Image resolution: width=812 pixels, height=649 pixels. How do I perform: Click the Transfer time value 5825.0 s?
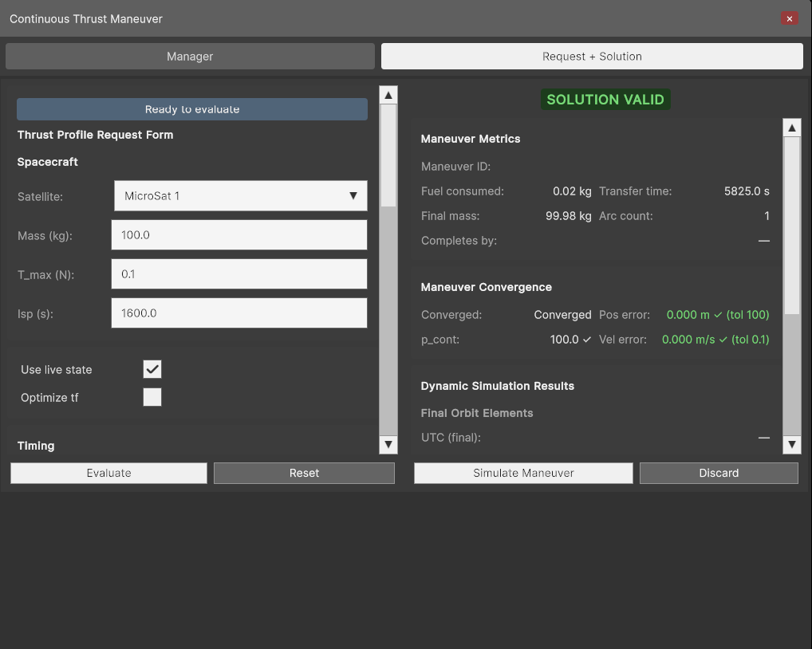747,191
